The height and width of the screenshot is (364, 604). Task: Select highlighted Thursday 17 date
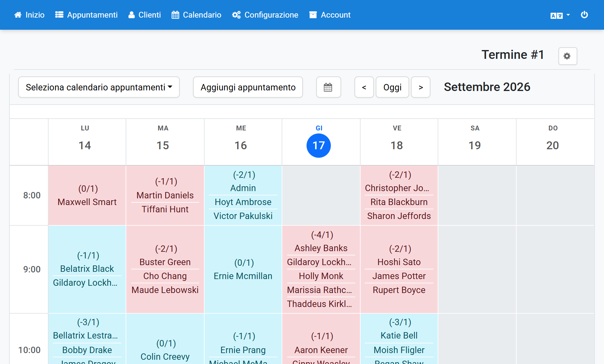319,146
